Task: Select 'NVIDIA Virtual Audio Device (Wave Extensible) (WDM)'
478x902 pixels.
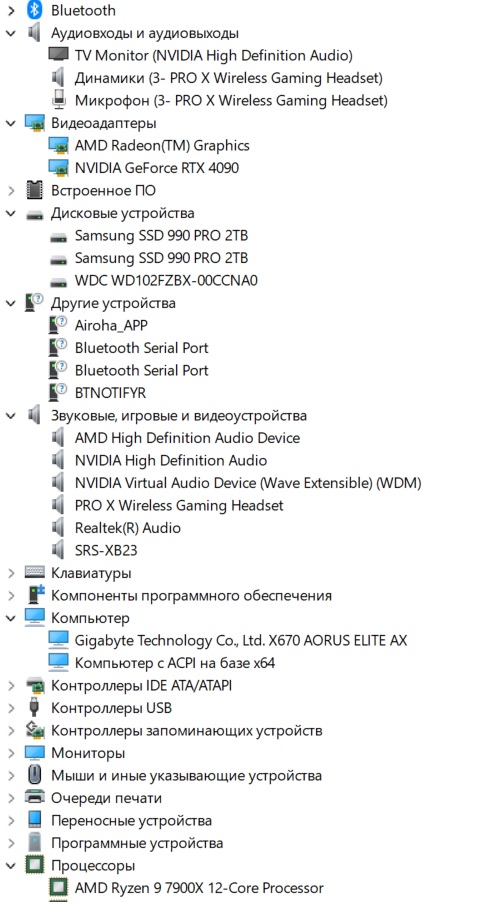Action: coord(248,483)
